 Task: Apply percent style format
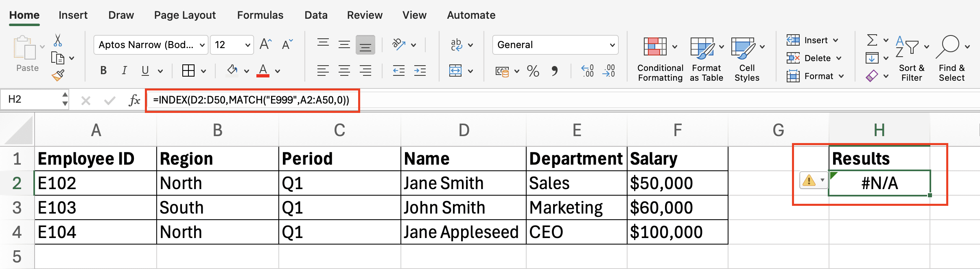[x=533, y=71]
